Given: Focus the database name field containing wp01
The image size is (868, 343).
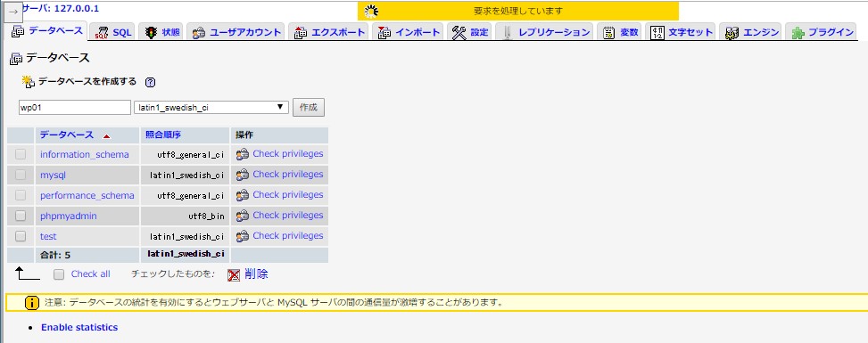Looking at the screenshot, I should pyautogui.click(x=75, y=107).
